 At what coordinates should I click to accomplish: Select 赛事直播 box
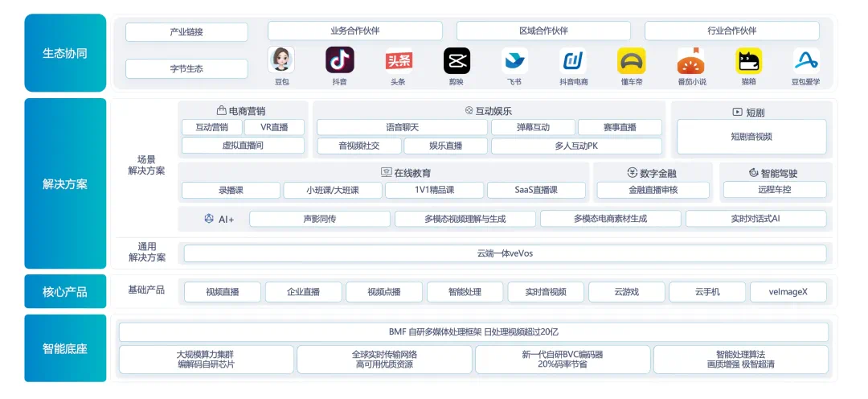(x=620, y=127)
